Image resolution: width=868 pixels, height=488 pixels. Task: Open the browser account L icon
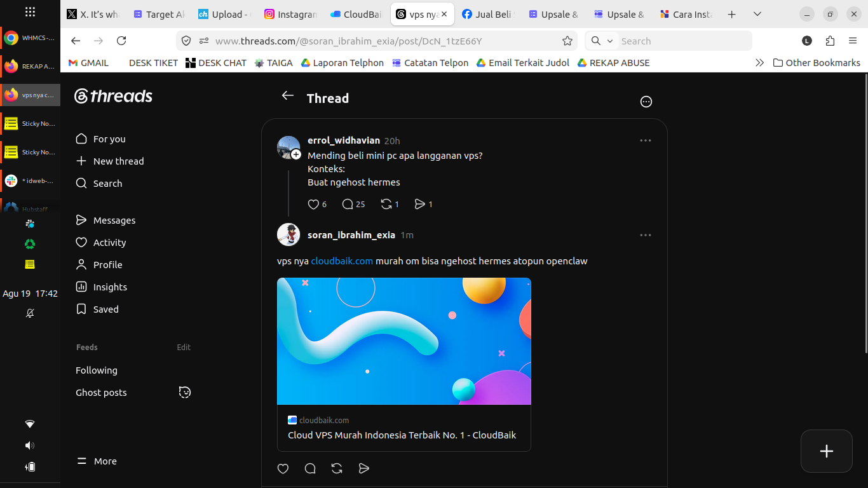click(x=807, y=41)
